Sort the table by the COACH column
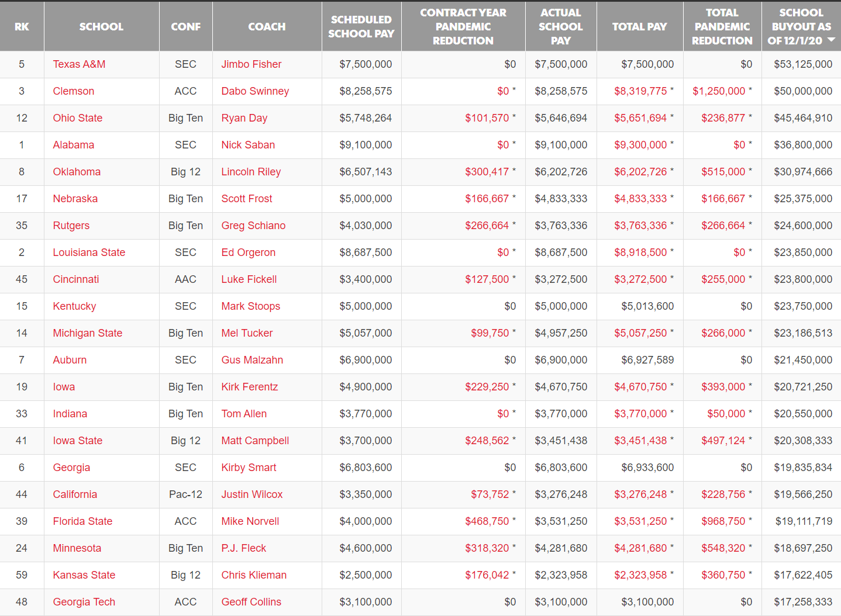This screenshot has height=616, width=841. click(x=267, y=26)
